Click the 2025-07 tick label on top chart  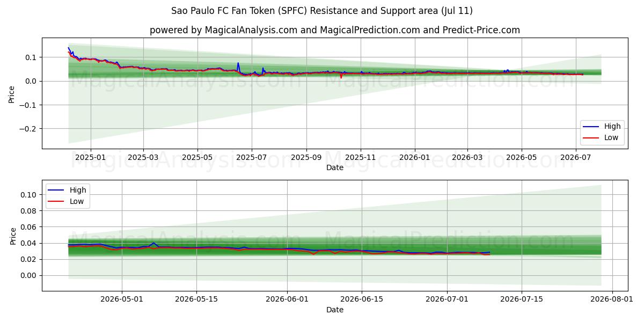pos(252,157)
